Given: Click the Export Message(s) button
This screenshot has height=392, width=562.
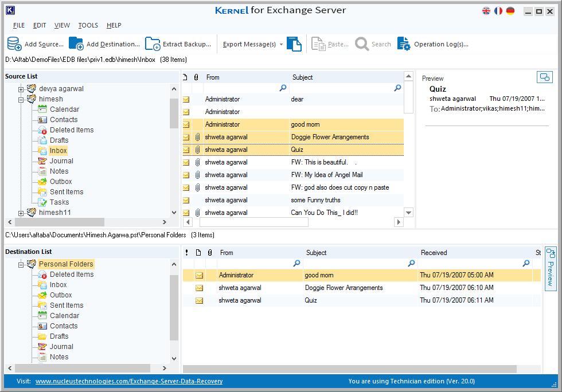Looking at the screenshot, I should point(249,44).
